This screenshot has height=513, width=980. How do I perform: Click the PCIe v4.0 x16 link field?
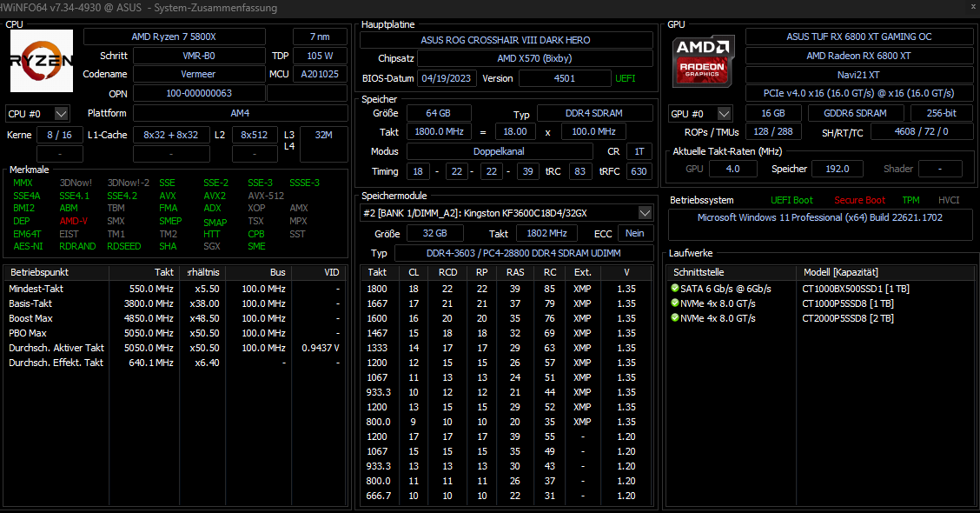[858, 93]
